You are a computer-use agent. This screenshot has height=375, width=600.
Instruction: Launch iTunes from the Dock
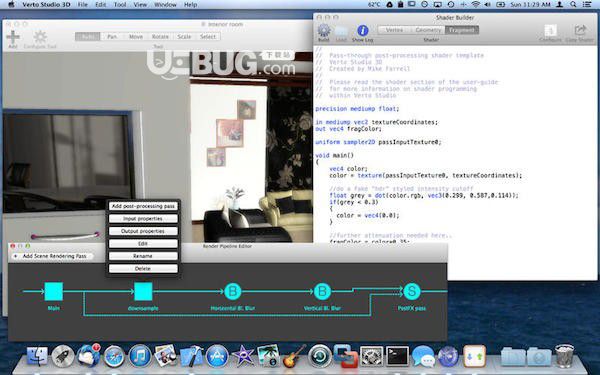pos(140,356)
